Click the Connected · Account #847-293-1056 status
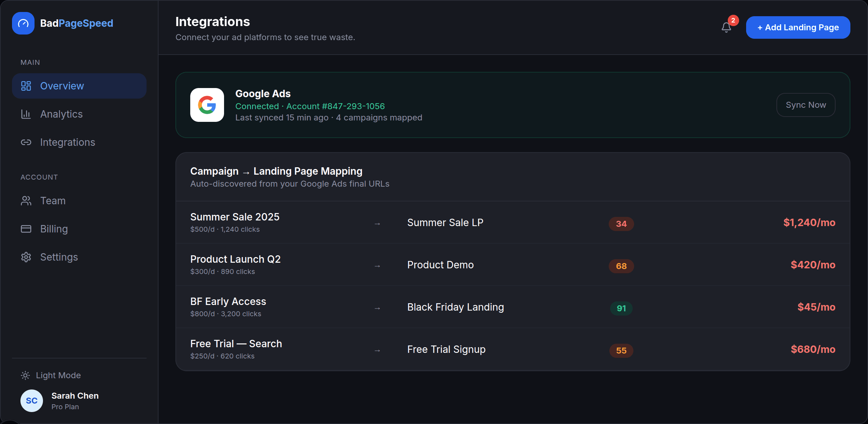Screen dimensions: 868x424 coord(310,106)
